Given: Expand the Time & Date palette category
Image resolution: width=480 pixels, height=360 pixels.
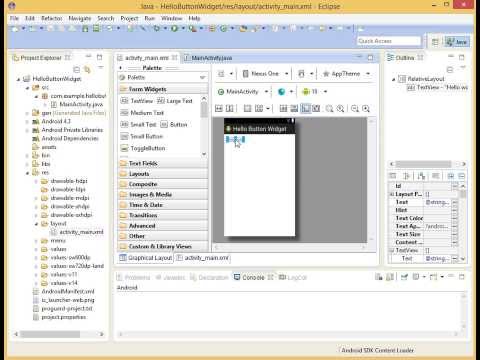Looking at the screenshot, I should click(x=163, y=205).
